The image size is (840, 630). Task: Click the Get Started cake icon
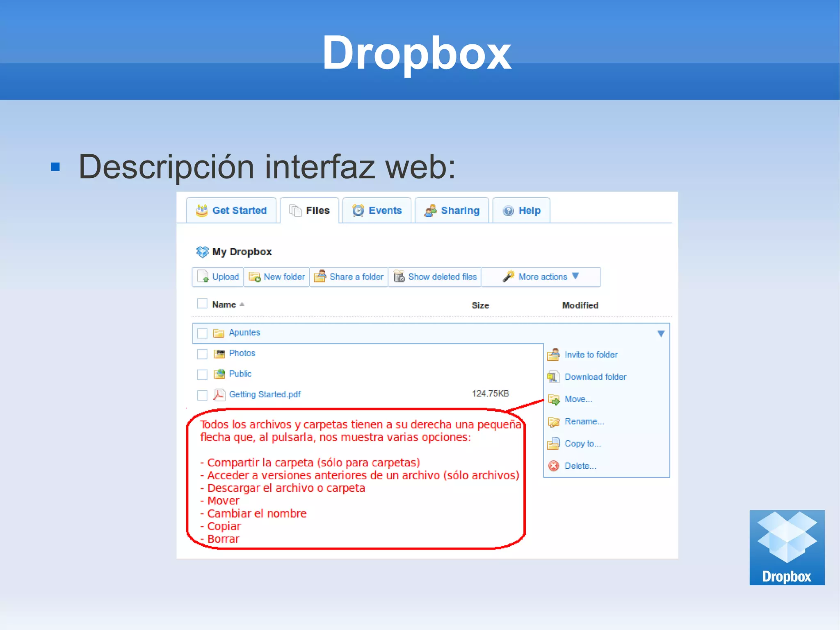coord(201,211)
